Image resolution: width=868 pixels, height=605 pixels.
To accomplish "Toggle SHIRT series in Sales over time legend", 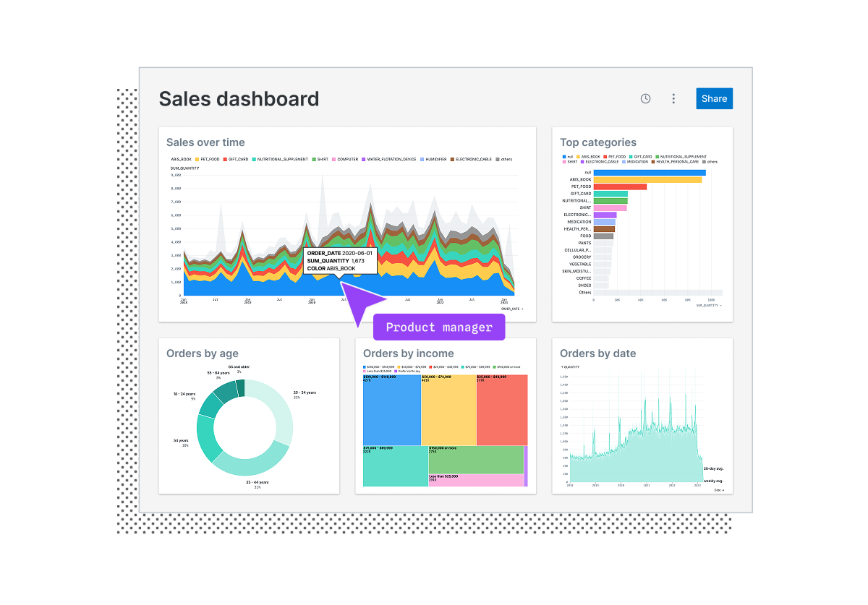I will tap(320, 159).
